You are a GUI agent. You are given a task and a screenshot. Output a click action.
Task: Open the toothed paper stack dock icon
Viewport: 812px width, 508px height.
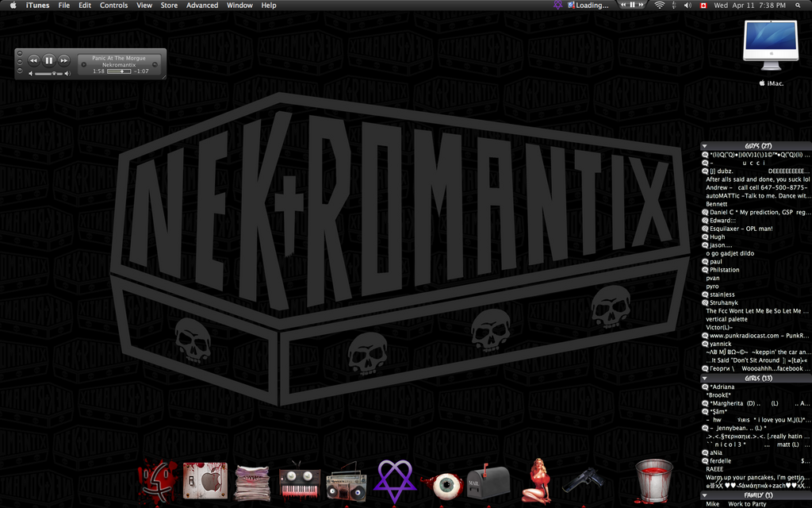252,483
